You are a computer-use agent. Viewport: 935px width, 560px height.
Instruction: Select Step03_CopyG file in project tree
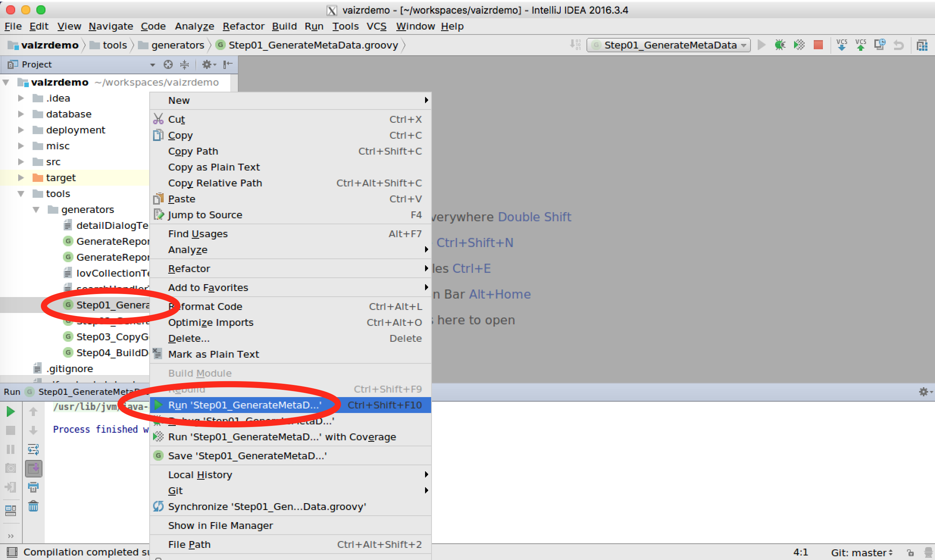coord(107,337)
